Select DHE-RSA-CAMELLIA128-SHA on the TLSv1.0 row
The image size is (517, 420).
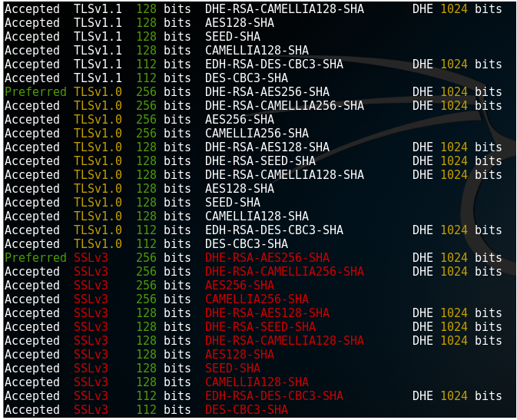(x=284, y=175)
